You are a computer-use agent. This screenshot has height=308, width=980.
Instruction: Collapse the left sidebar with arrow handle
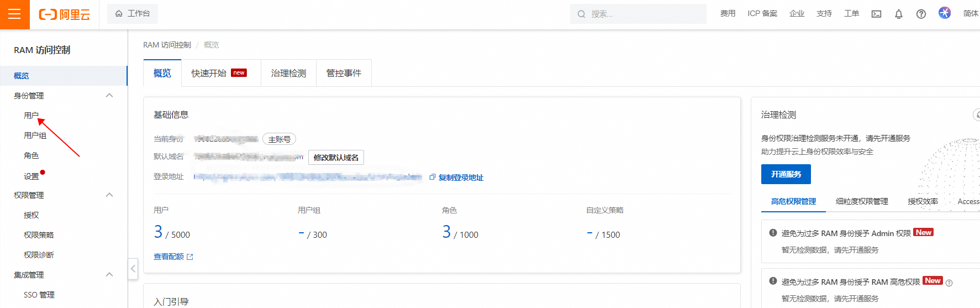pyautogui.click(x=133, y=269)
